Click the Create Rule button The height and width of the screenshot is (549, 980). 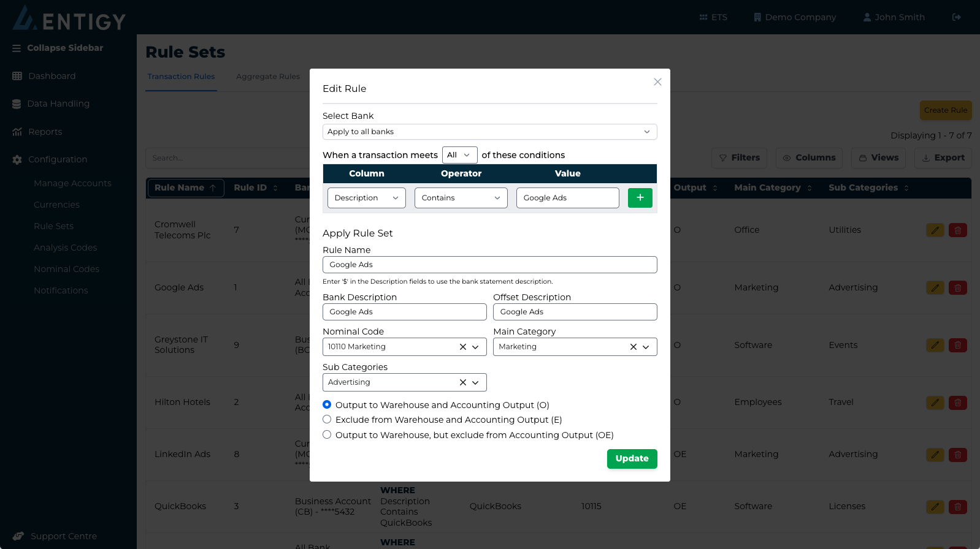tap(945, 110)
